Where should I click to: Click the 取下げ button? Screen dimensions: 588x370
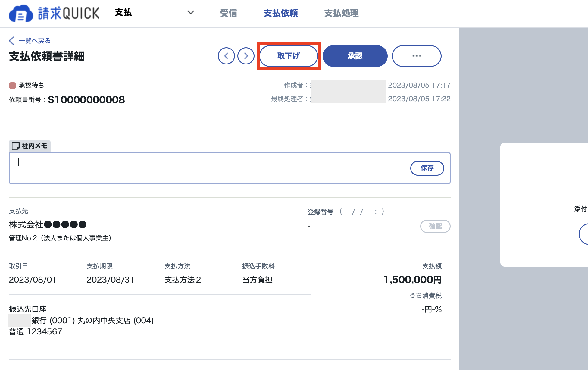pos(289,56)
